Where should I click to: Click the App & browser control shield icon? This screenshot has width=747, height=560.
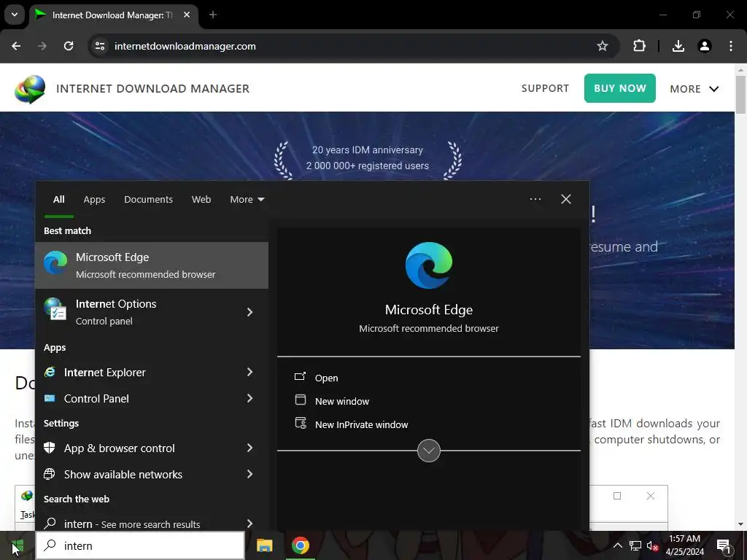coord(50,448)
